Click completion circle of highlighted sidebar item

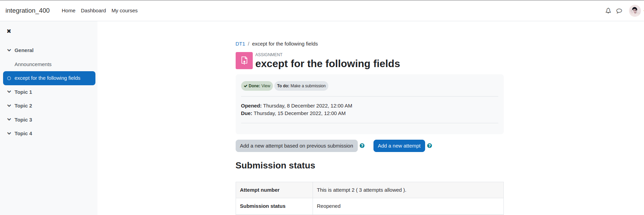pyautogui.click(x=9, y=78)
